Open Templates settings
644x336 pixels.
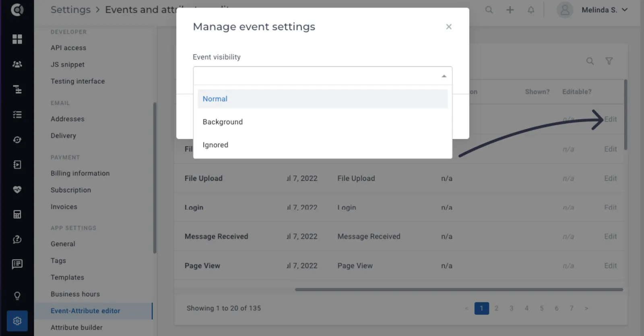click(67, 278)
